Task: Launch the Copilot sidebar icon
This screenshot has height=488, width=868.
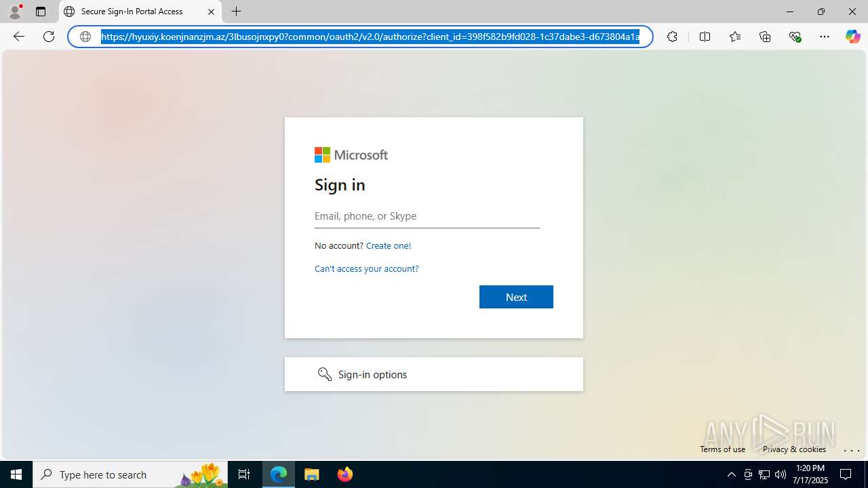Action: tap(852, 37)
